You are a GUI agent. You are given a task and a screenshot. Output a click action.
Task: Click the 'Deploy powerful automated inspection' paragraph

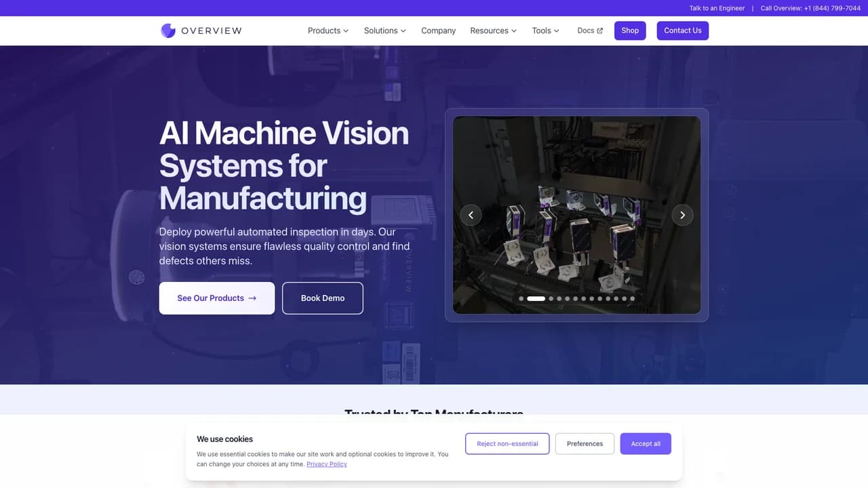[x=284, y=246]
